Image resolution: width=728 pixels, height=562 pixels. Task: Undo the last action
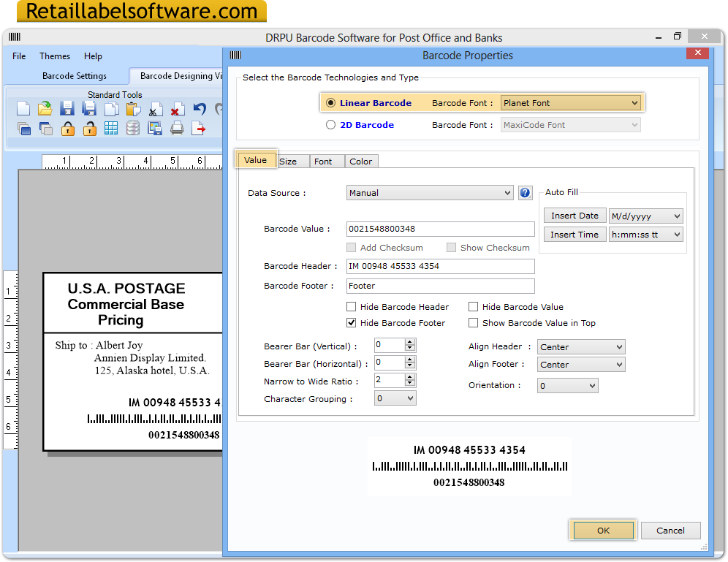coord(199,108)
